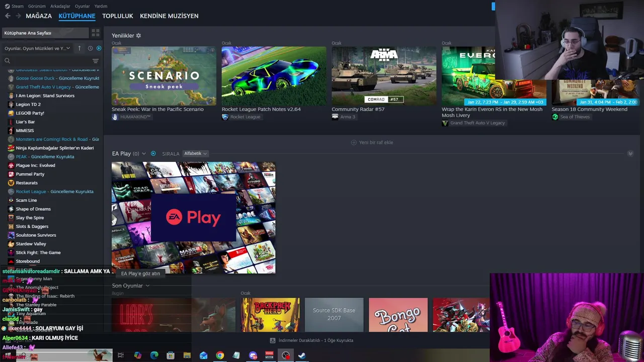Open the Alfabetik sort dropdown
Viewport: 644px width, 362px height.
(195, 153)
